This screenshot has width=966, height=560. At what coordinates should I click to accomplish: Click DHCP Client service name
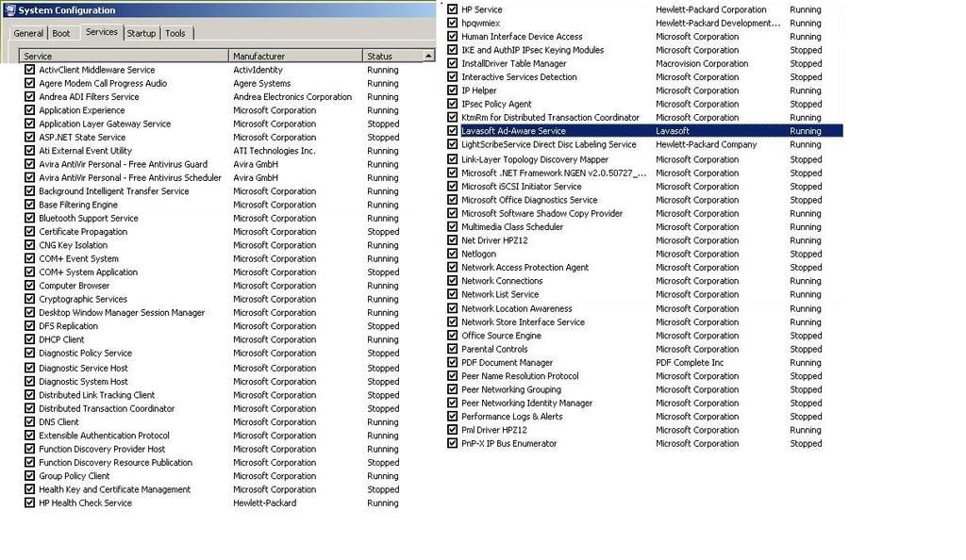tap(61, 339)
